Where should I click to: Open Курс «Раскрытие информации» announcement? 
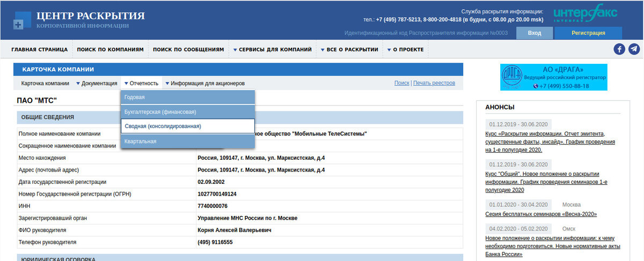pos(550,141)
